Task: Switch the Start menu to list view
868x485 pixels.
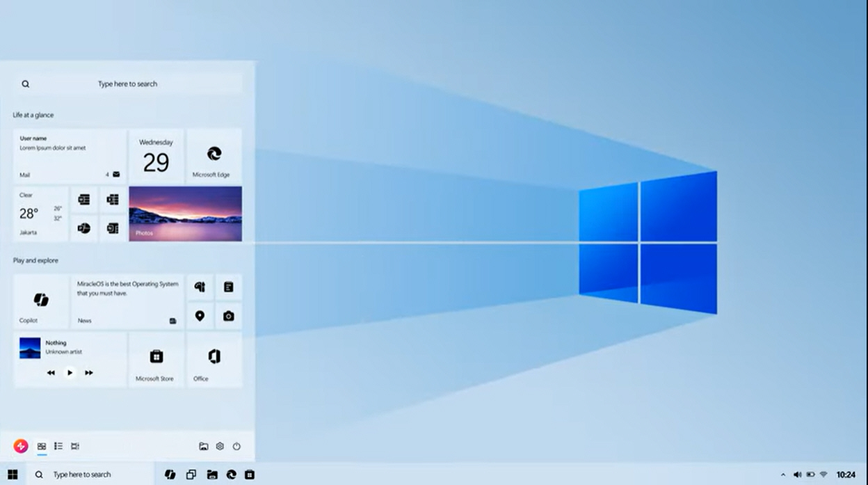Action: tap(59, 446)
